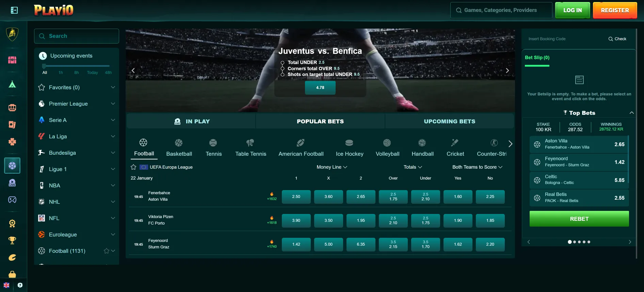Click the green REBET button
644x292 pixels.
click(x=579, y=219)
